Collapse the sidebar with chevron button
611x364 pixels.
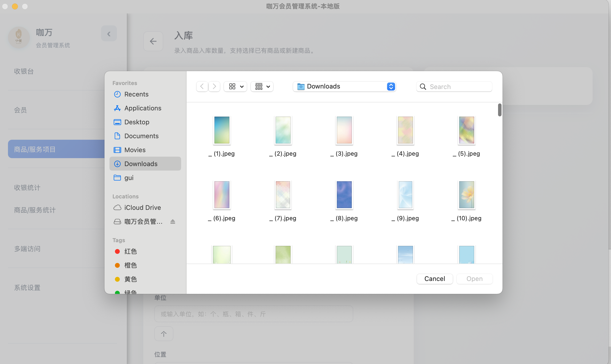point(109,34)
